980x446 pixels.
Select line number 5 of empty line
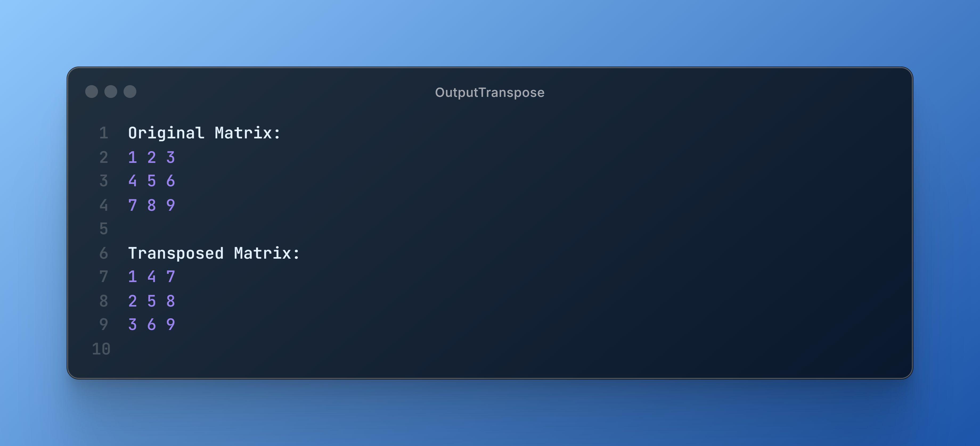(104, 229)
